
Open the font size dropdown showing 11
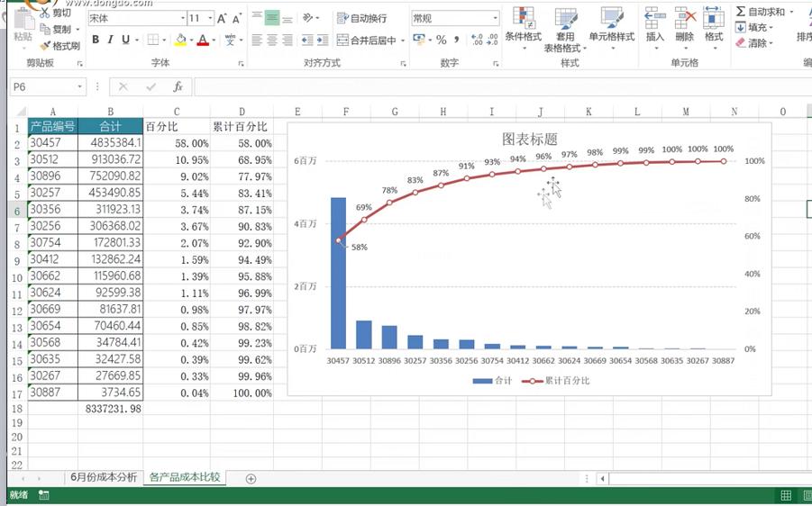(x=210, y=19)
